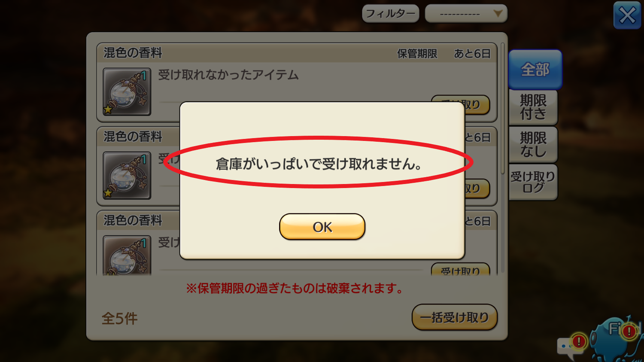Switch to the 期限付き tab
Image resolution: width=644 pixels, height=362 pixels.
(x=533, y=107)
